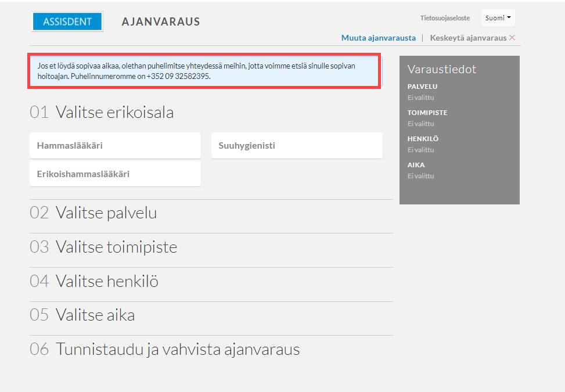Click the ASSISDENT logo
Viewport: 565px width, 392px height.
pos(67,21)
